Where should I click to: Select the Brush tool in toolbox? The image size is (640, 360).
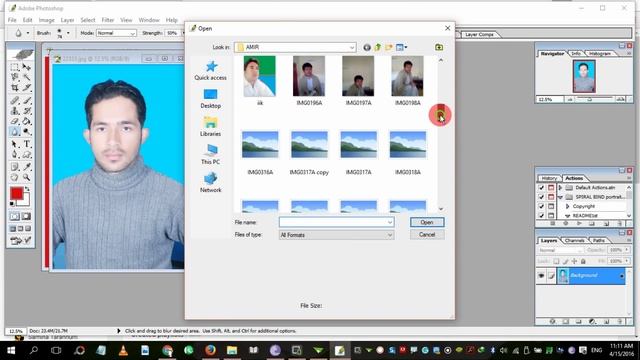click(x=27, y=100)
